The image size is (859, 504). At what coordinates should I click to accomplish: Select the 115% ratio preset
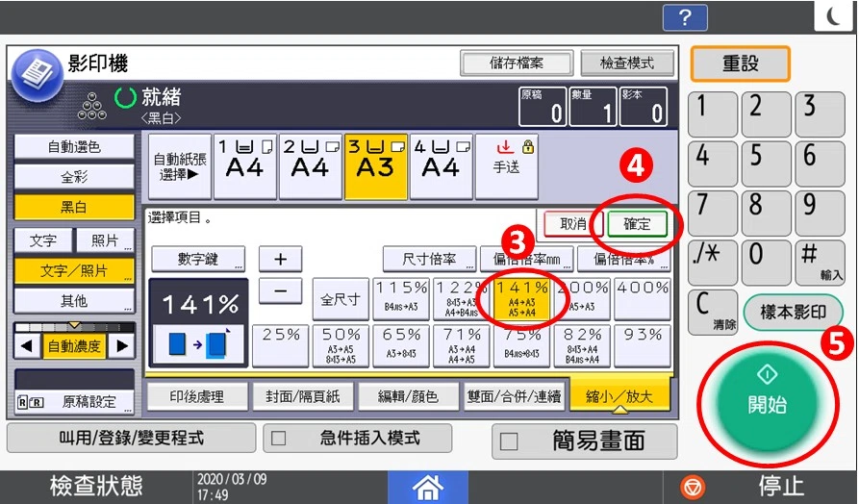click(x=401, y=299)
